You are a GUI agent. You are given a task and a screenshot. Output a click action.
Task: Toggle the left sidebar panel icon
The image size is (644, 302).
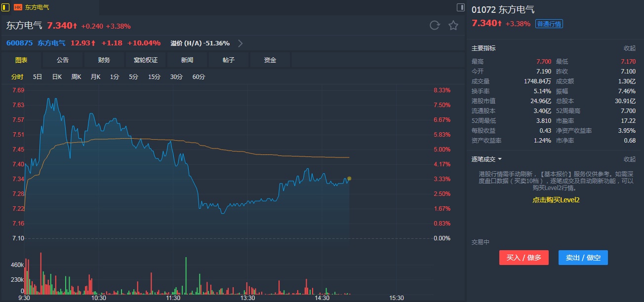pyautogui.click(x=6, y=7)
